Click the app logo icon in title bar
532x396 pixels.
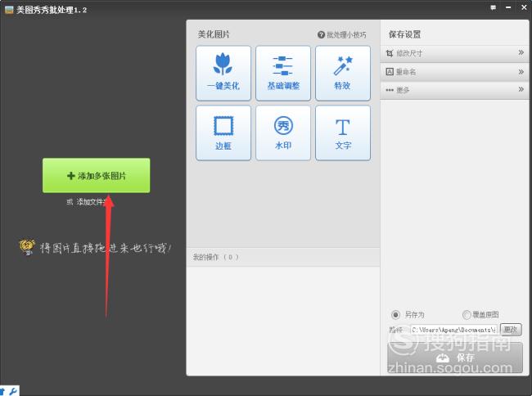(x=9, y=10)
